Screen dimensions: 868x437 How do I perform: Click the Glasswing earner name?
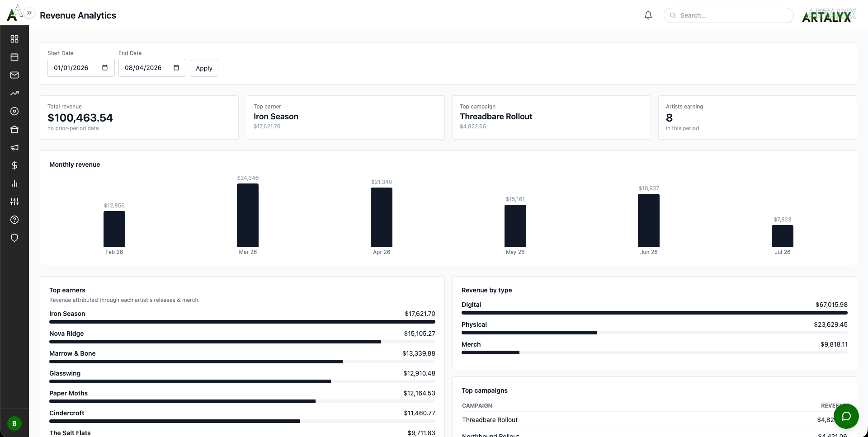point(65,373)
